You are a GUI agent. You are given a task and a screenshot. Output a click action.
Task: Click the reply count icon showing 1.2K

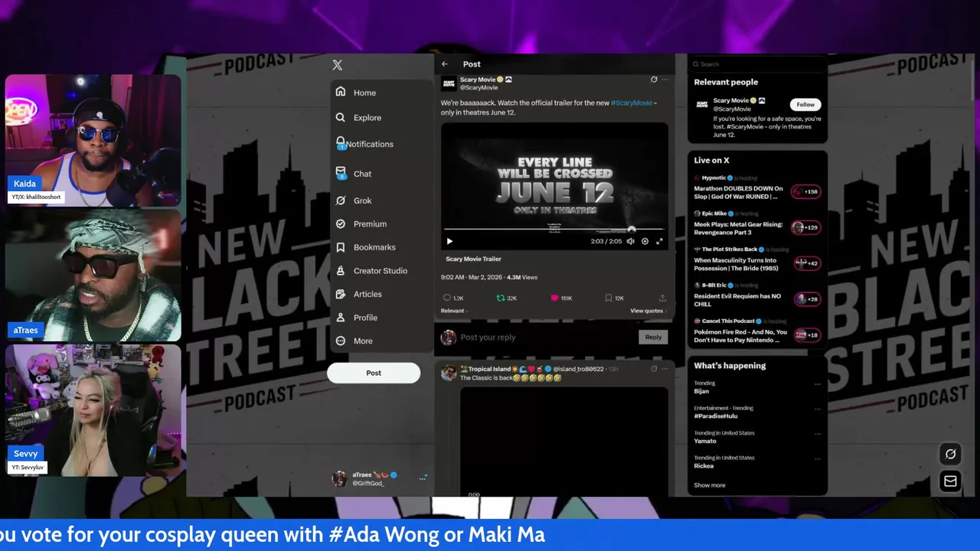click(x=447, y=298)
